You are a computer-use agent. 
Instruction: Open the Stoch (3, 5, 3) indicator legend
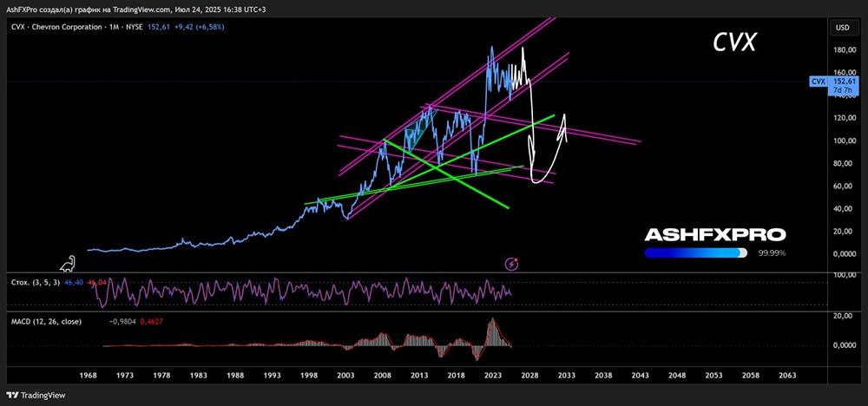click(36, 282)
